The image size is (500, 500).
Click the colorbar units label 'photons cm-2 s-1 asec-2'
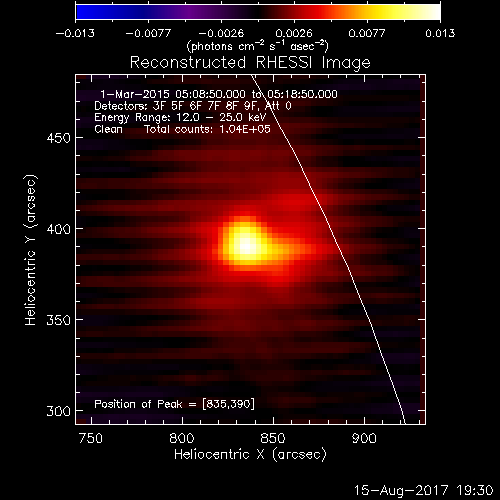pyautogui.click(x=258, y=46)
